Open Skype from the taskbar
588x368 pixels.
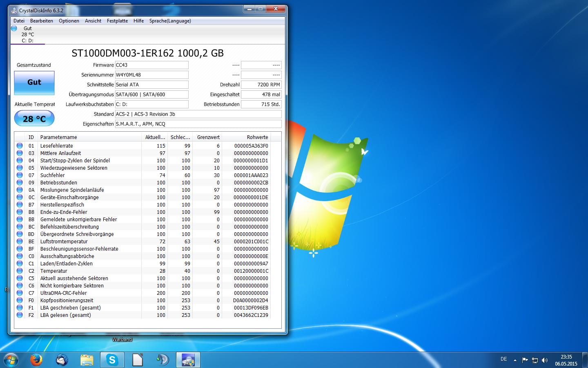(112, 360)
